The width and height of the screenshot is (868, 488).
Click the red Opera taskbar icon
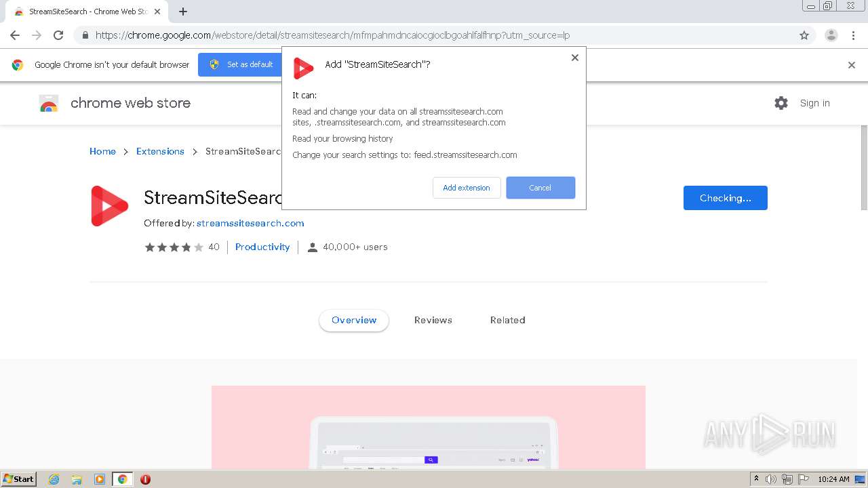[x=145, y=479]
